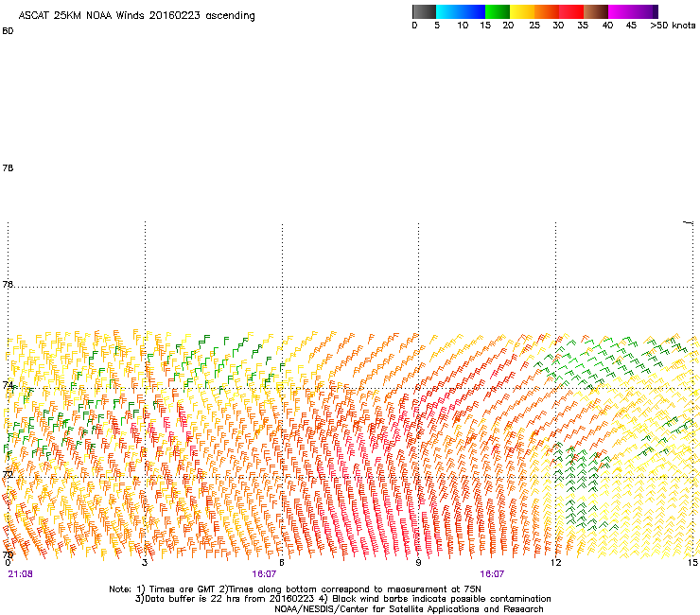Click the purple time stamp '21:08'

[21, 574]
